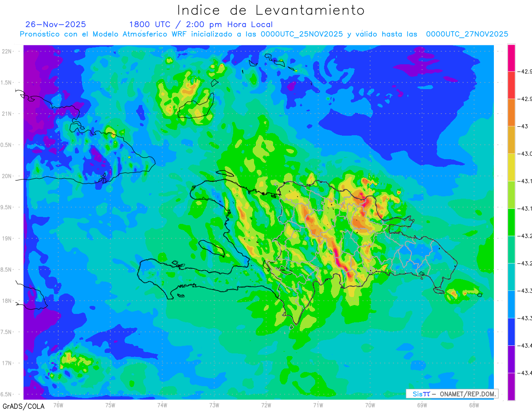Click the '71W' longitude axis label
The image size is (532, 411).
318,405
